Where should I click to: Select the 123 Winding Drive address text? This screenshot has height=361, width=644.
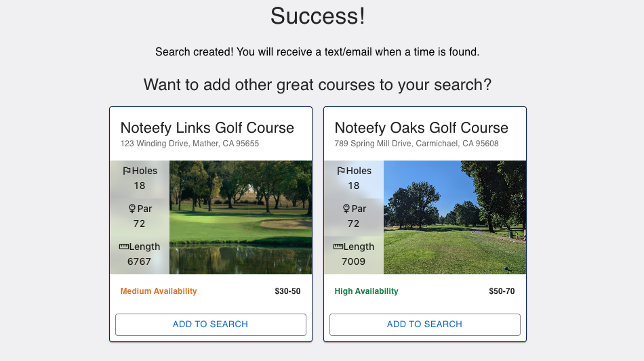[x=190, y=144]
